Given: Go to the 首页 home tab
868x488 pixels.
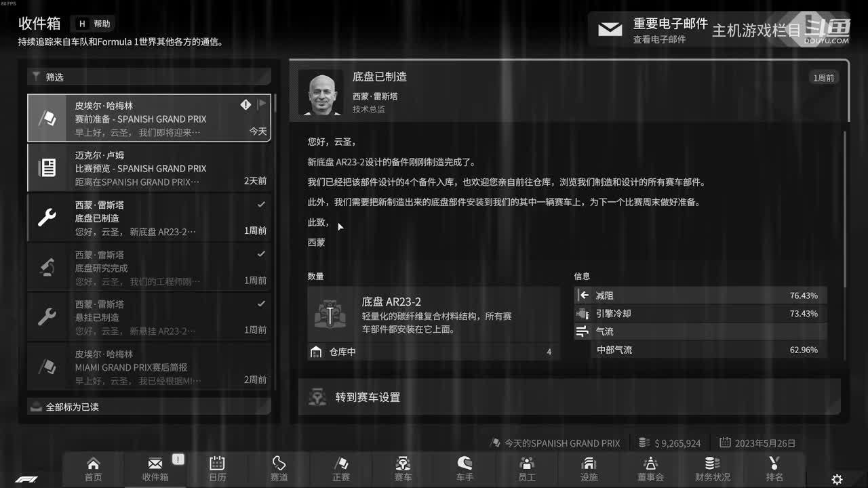Looking at the screenshot, I should point(94,469).
